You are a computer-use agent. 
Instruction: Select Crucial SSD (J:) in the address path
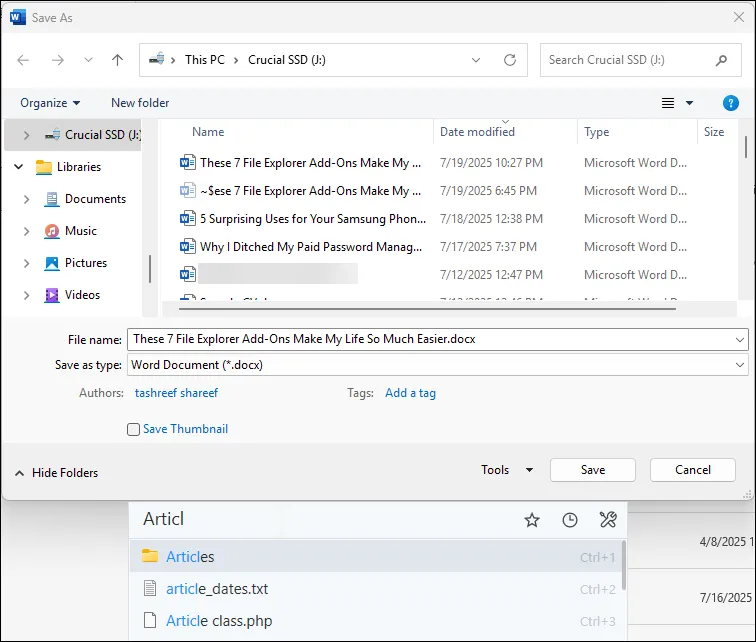coord(287,60)
